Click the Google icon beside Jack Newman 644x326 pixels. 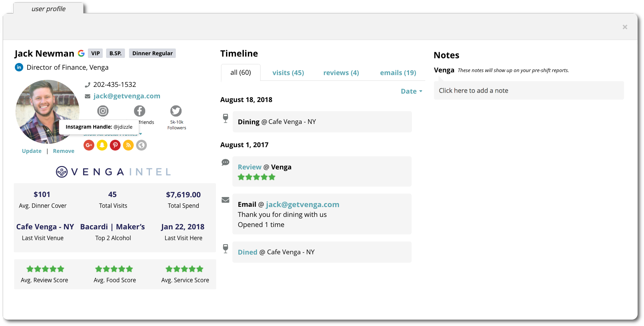tap(81, 53)
